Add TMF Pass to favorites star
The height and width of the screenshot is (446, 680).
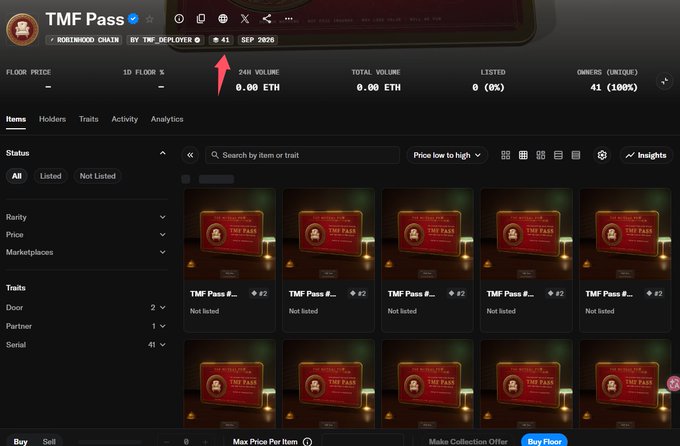(x=150, y=19)
